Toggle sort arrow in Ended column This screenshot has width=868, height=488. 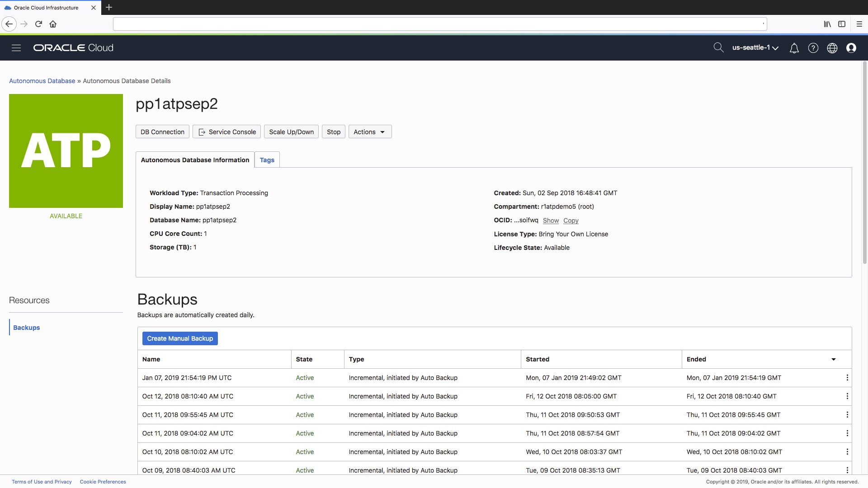point(833,359)
